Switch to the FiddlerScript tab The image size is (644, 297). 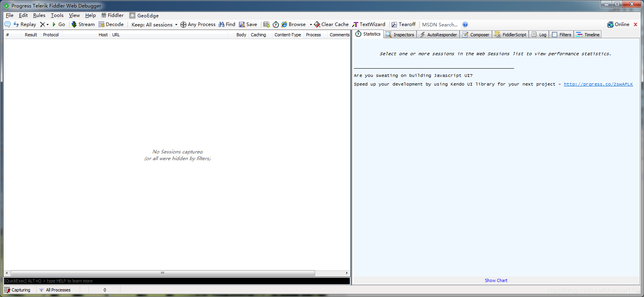pos(511,35)
